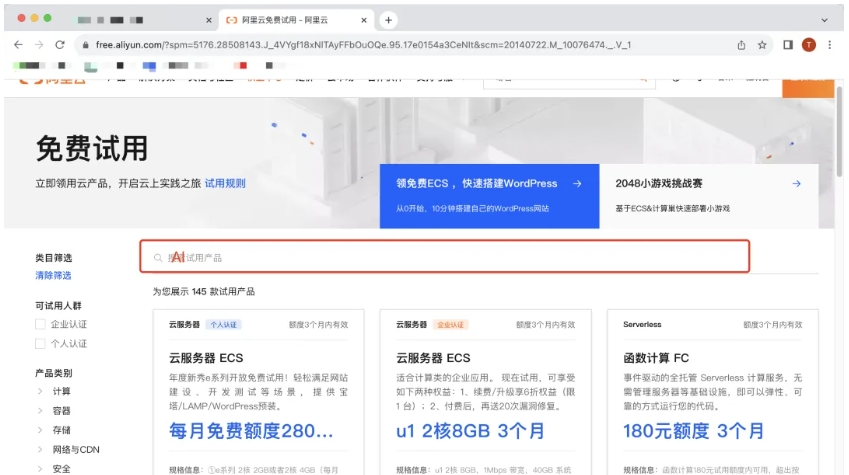Click the 个人认证 tag on the ECS card

(x=224, y=325)
